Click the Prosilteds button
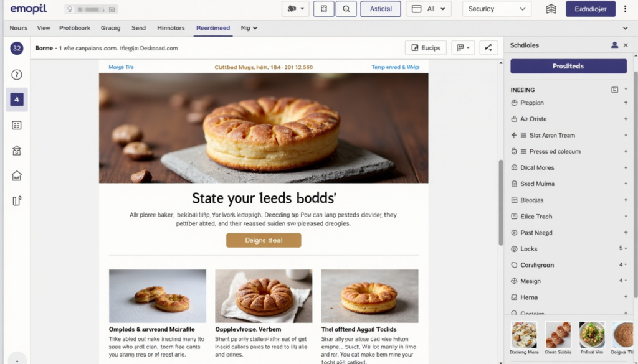Screen dimensions: 638x364 pos(568,66)
